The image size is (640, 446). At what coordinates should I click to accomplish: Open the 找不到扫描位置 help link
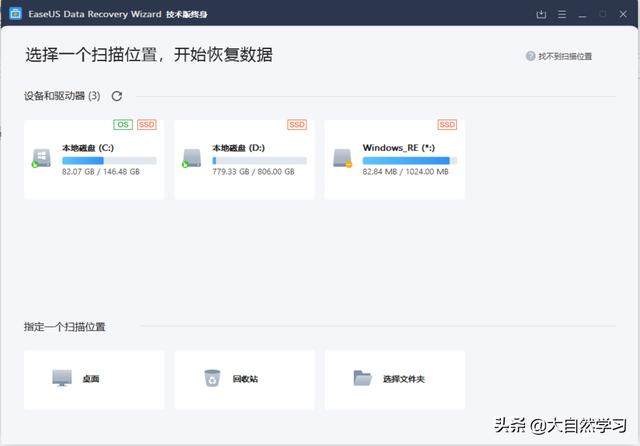[565, 56]
